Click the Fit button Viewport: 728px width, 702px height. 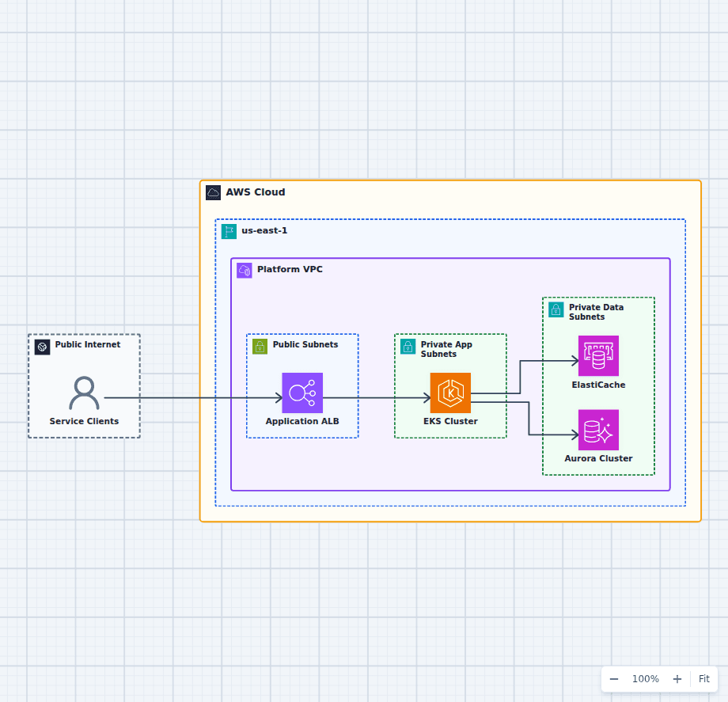[703, 679]
